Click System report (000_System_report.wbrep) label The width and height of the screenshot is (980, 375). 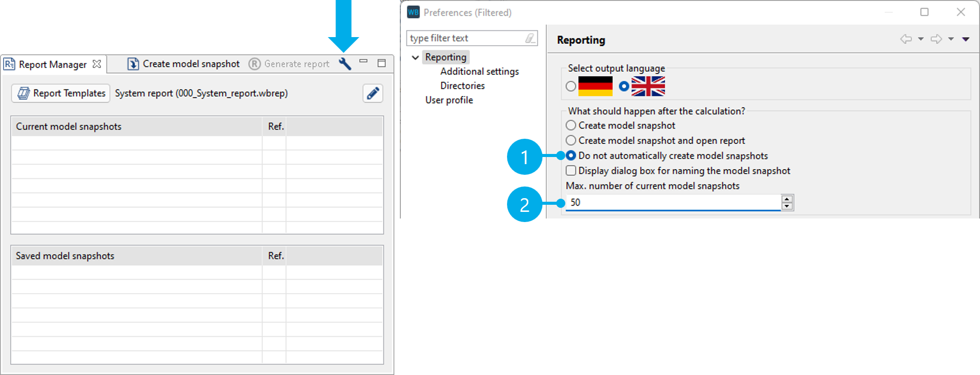201,93
